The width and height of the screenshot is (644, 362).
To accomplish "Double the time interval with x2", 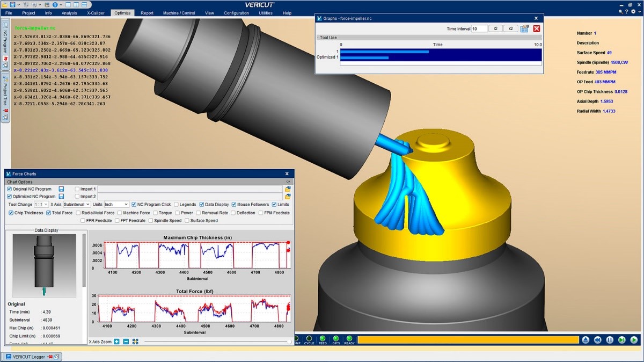I will click(x=511, y=28).
